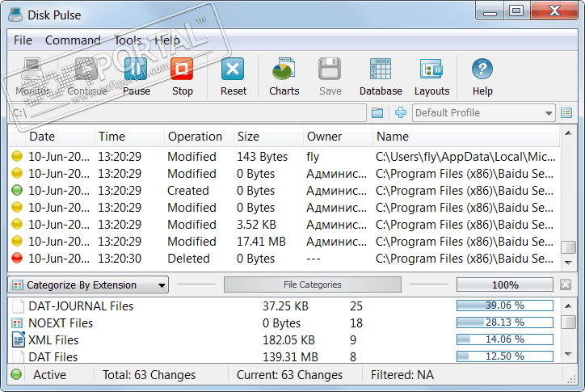585x392 pixels.
Task: Click the 39.06 % progress bar
Action: (x=505, y=306)
